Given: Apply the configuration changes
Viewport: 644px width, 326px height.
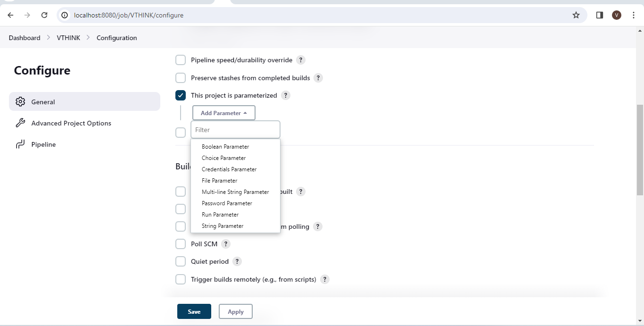Looking at the screenshot, I should tap(236, 311).
